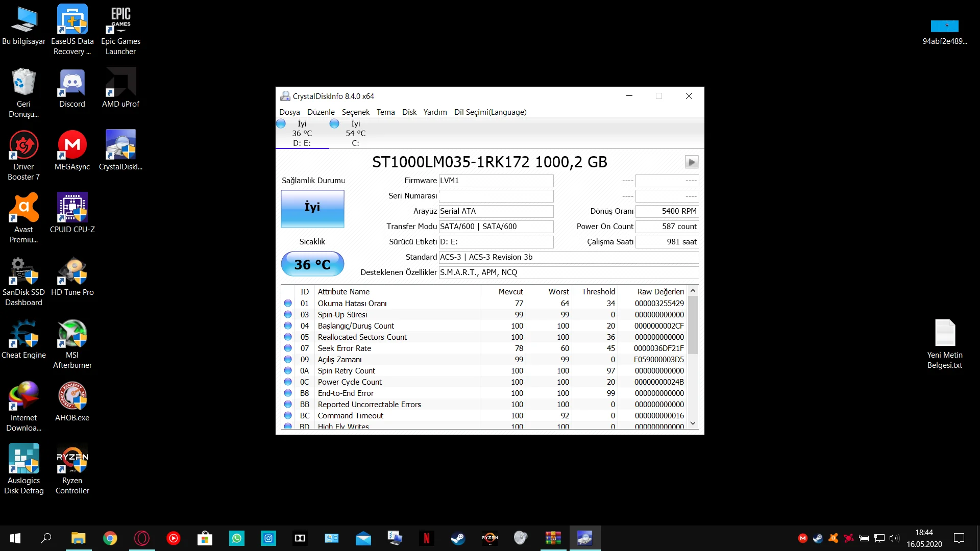The image size is (980, 551).
Task: Open Netflix from the taskbar
Action: [426, 538]
